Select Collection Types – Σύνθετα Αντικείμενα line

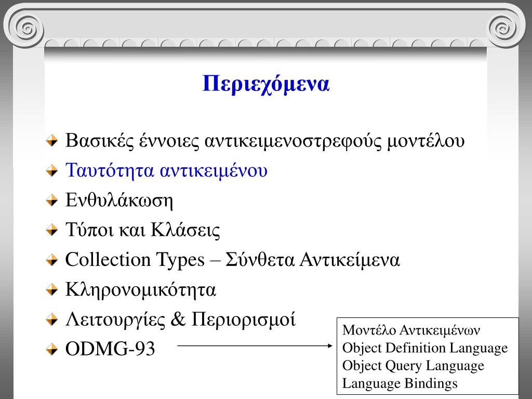point(232,260)
